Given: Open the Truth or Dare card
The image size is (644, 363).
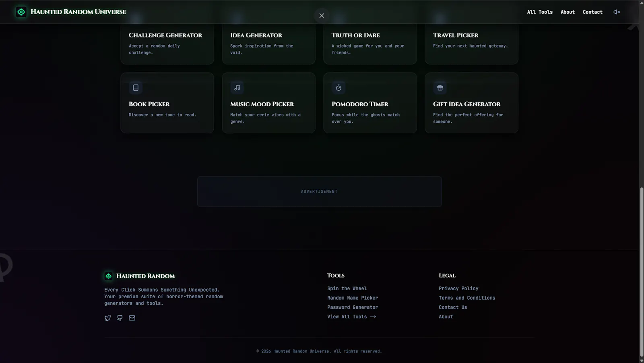Looking at the screenshot, I should click(x=370, y=44).
